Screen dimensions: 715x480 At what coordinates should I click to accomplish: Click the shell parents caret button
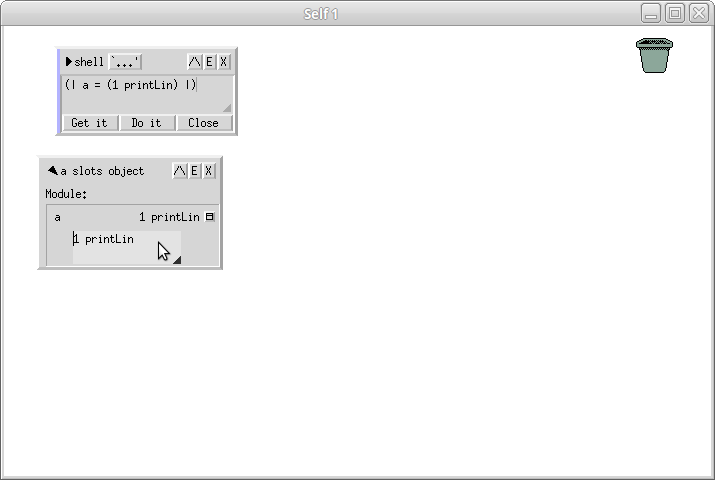[x=194, y=62]
